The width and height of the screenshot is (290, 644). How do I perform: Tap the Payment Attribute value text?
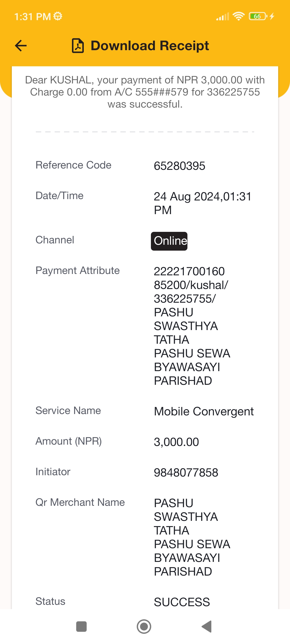192,326
